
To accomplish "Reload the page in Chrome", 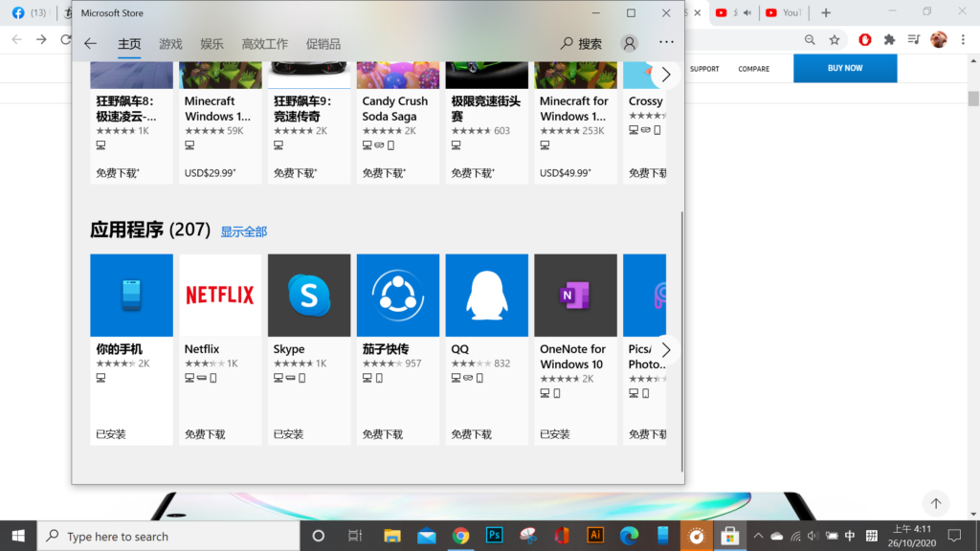I will [x=66, y=39].
